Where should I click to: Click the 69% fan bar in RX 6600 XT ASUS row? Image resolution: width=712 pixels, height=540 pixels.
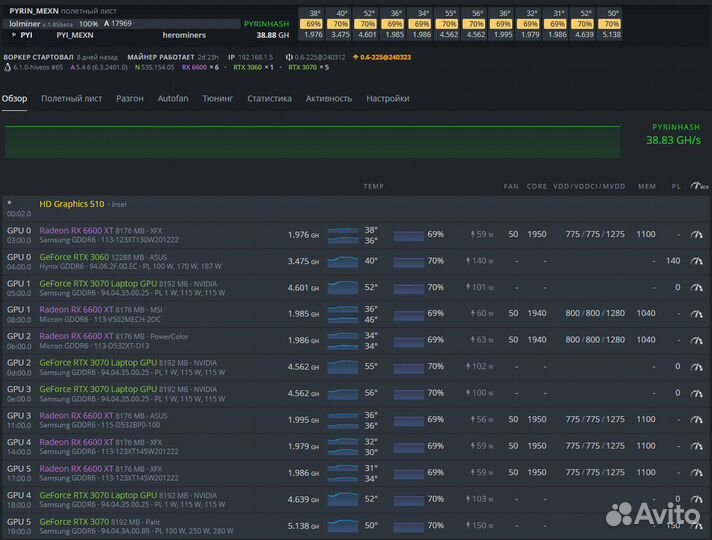click(x=409, y=420)
